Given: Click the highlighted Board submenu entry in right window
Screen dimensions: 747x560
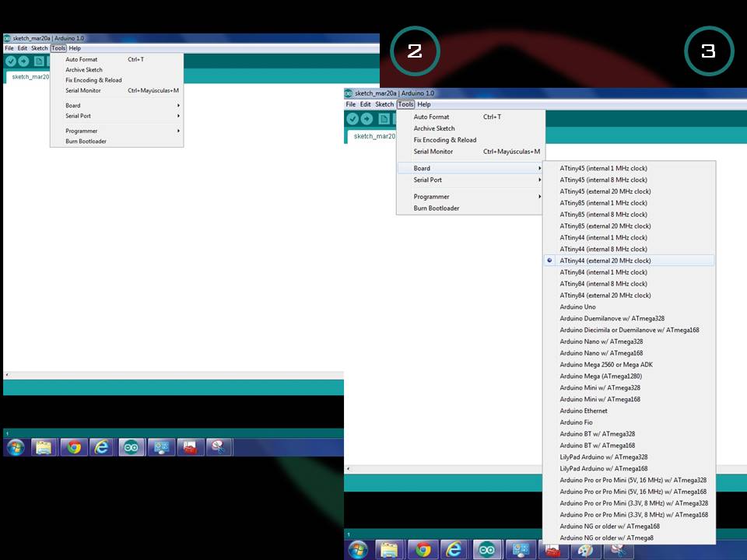Looking at the screenshot, I should coord(471,168).
